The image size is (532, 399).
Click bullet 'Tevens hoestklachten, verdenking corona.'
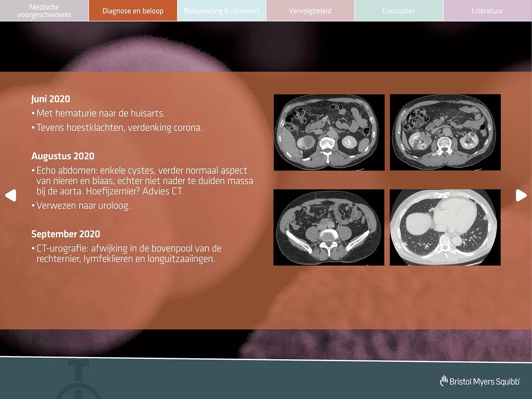117,128
